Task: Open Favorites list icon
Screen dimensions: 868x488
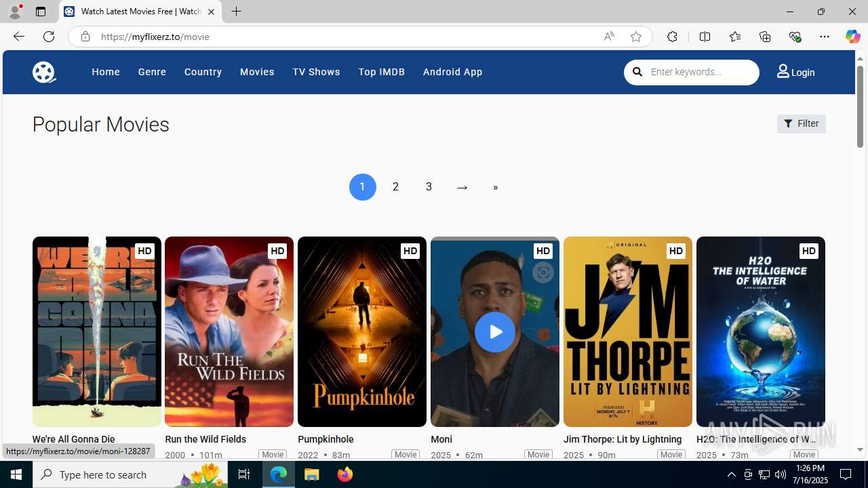Action: click(734, 37)
